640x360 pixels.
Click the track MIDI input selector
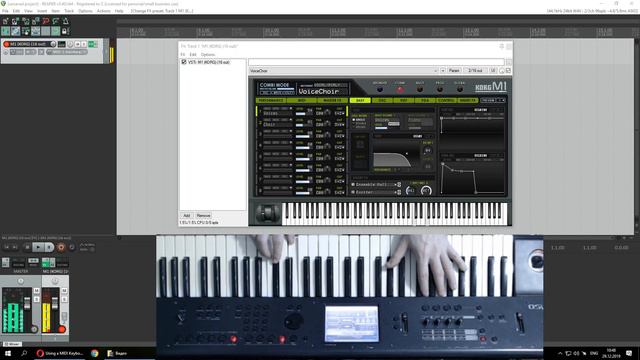pos(67,52)
